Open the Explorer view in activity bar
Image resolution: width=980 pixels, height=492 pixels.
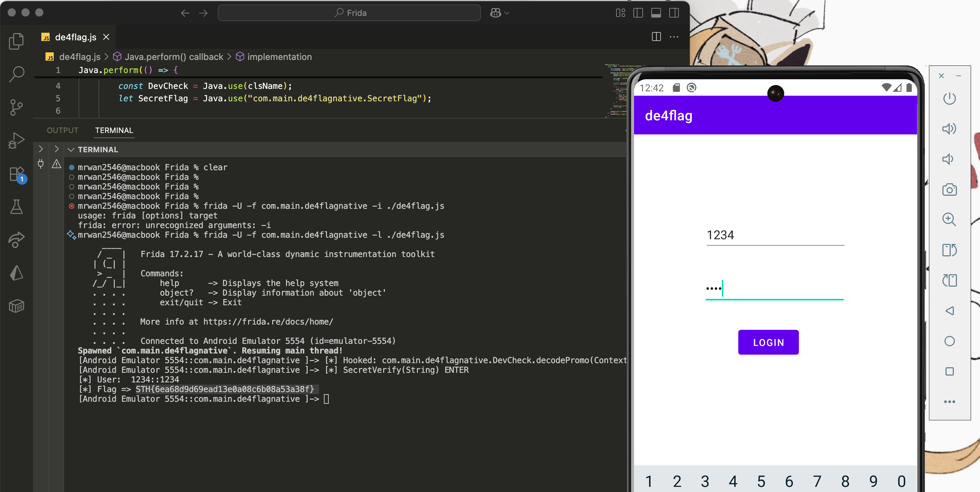(x=16, y=41)
